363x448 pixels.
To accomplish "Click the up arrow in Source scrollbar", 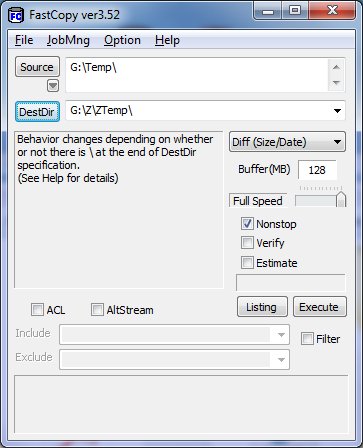I will [x=336, y=67].
